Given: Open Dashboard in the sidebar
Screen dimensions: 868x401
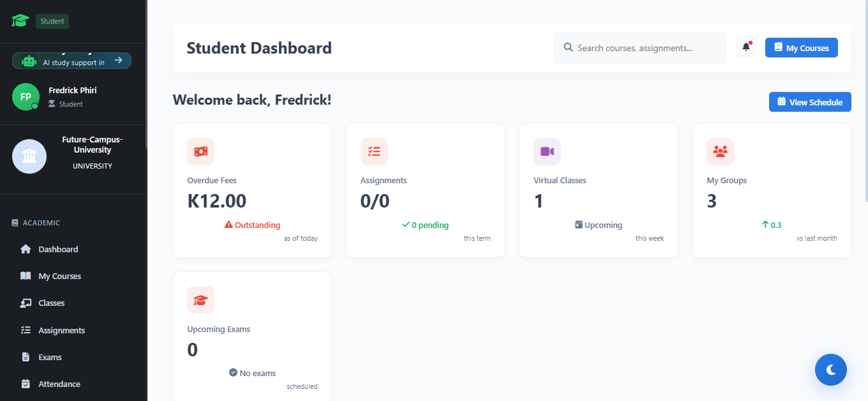Looking at the screenshot, I should coord(58,249).
